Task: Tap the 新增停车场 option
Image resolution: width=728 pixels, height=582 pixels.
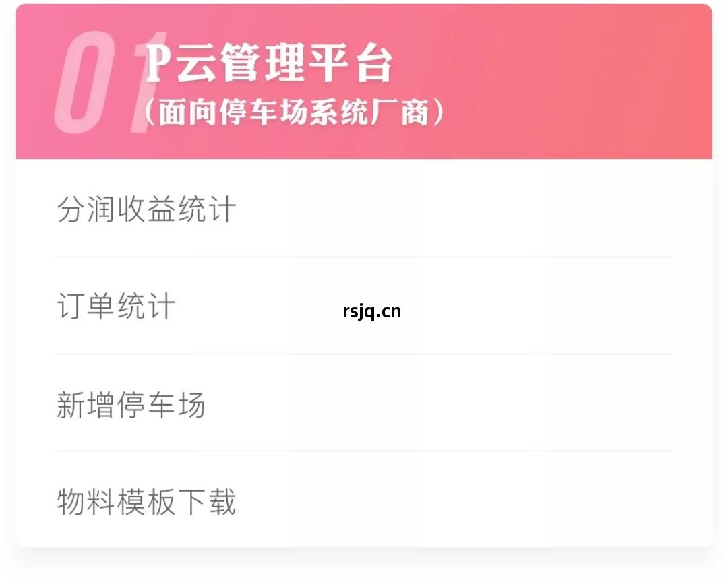Action: click(x=131, y=406)
